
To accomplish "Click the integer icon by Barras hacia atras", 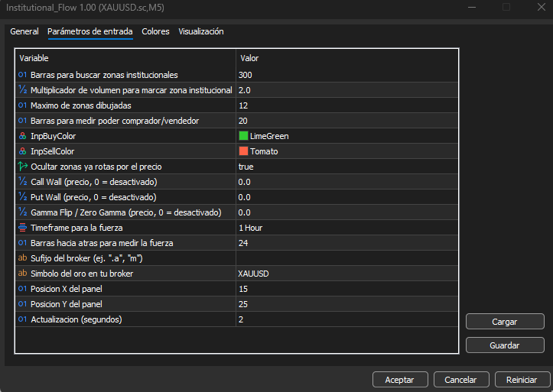I will coord(23,243).
